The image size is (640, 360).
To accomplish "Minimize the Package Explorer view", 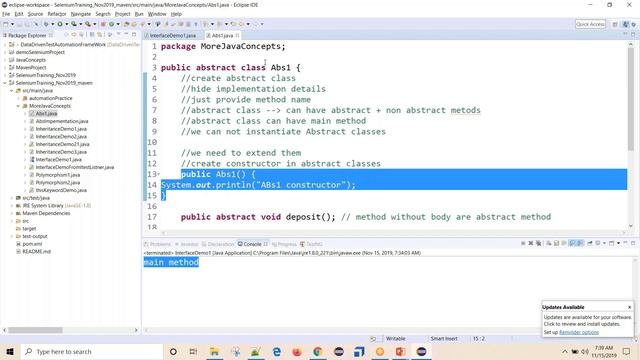I will (x=127, y=35).
